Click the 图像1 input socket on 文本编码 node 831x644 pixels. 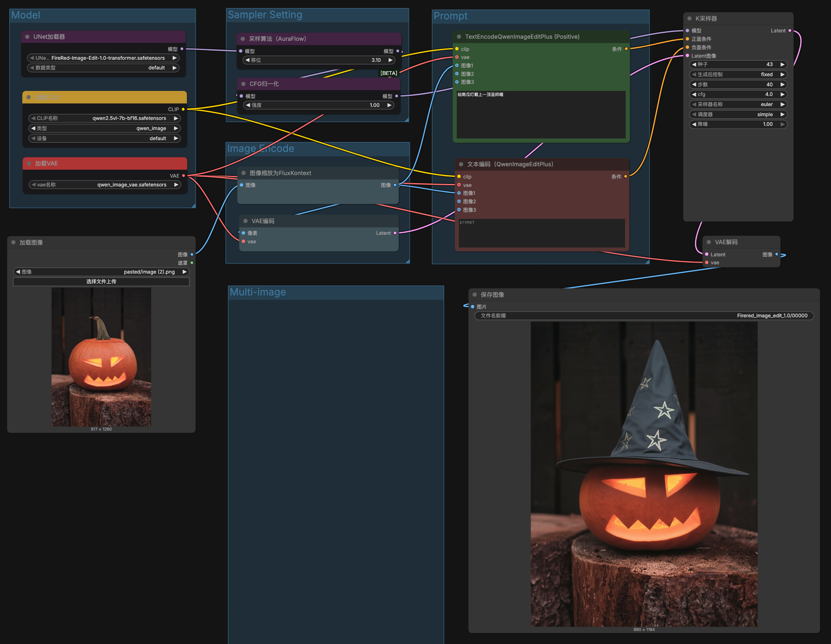click(x=458, y=193)
